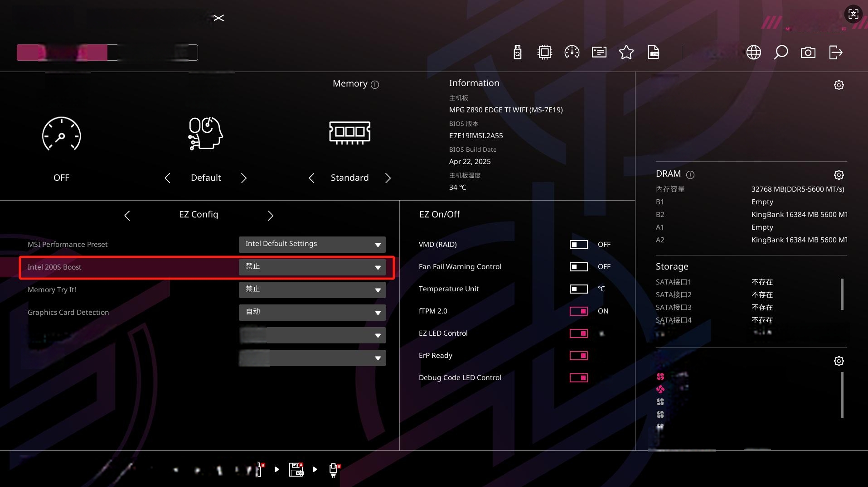Toggle EZ LED Control switch
The height and width of the screenshot is (487, 868).
click(578, 333)
